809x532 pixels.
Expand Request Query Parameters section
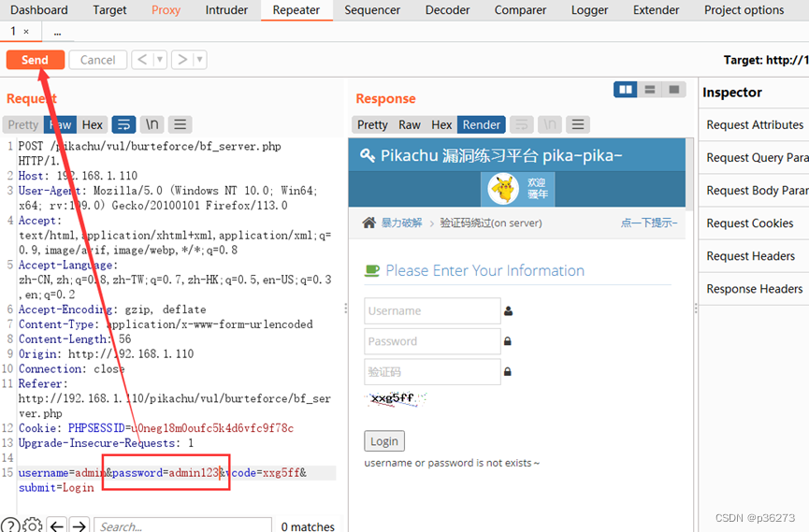[x=755, y=157]
